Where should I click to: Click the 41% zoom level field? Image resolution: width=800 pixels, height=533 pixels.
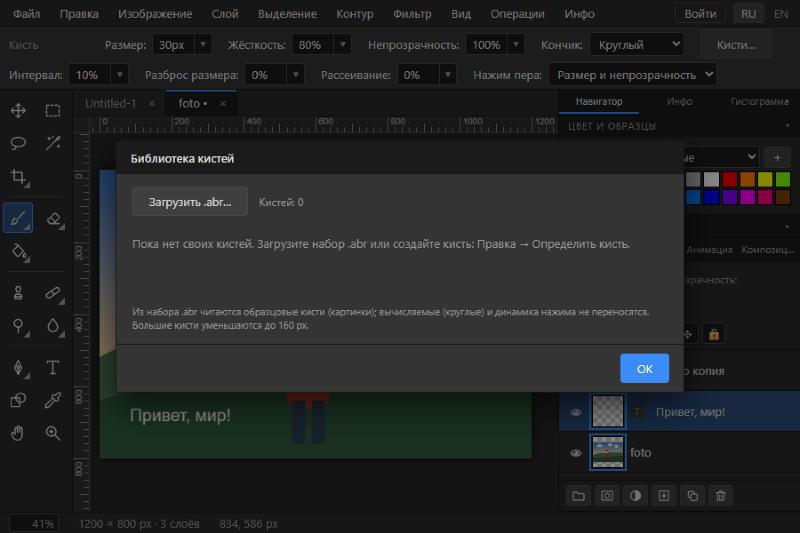pos(35,524)
